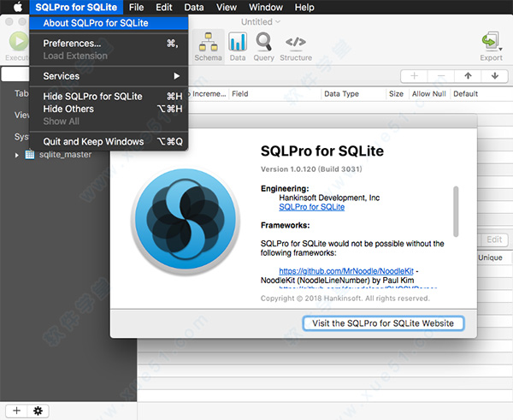Open the NoodleKit GitHub link

pyautogui.click(x=346, y=271)
